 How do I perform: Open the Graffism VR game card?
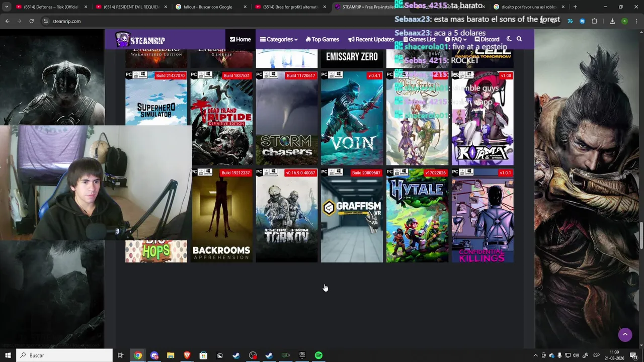pos(352,215)
